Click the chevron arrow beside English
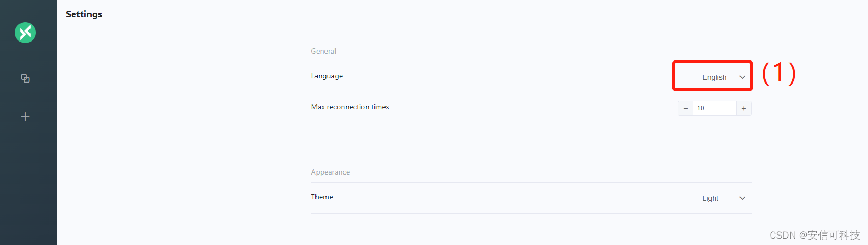868x245 pixels. click(742, 77)
